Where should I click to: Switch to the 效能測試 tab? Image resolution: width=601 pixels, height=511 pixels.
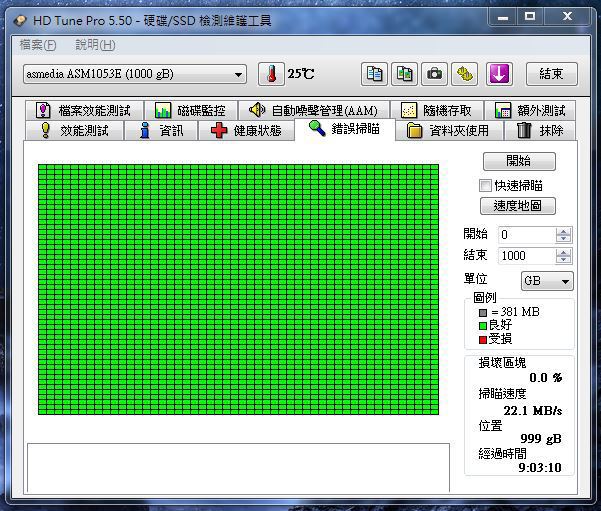75,130
